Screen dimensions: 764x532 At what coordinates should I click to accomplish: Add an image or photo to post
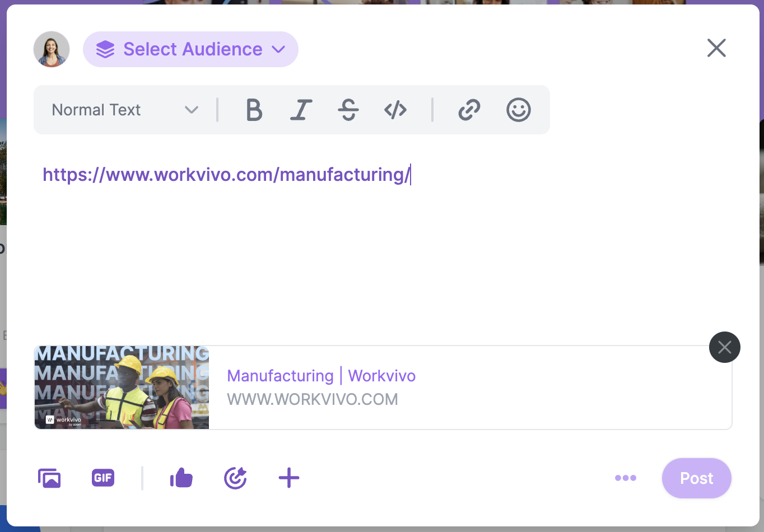[49, 478]
